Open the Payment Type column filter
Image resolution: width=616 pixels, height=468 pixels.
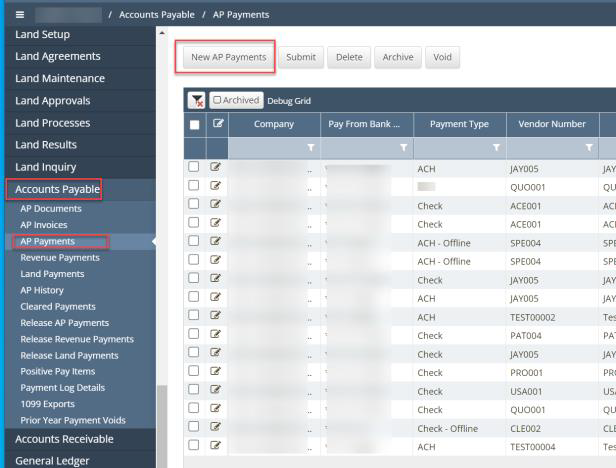495,148
